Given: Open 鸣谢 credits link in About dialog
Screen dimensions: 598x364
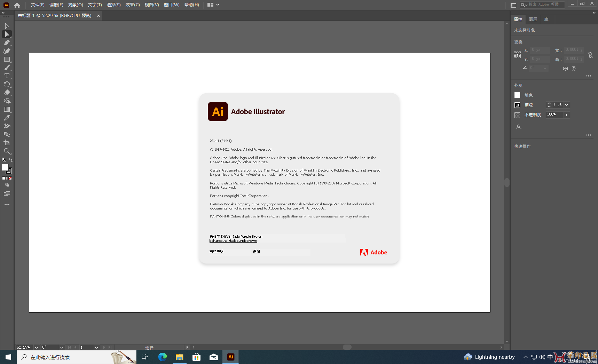Looking at the screenshot, I should pos(257,252).
